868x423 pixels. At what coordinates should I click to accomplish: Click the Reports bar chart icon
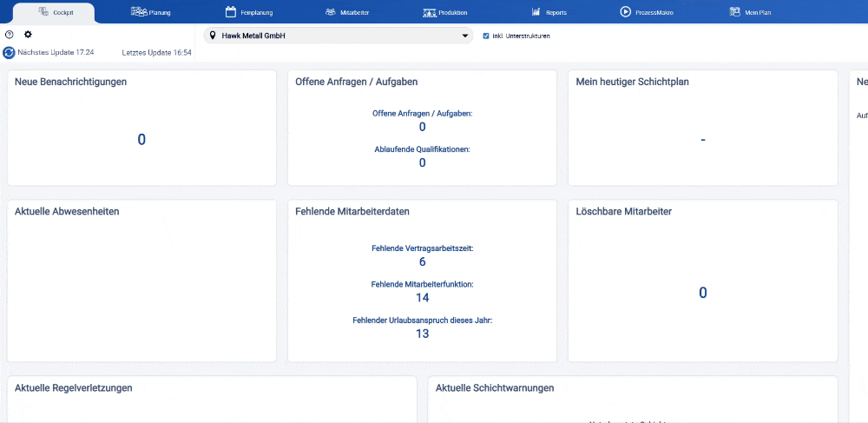[x=536, y=12]
